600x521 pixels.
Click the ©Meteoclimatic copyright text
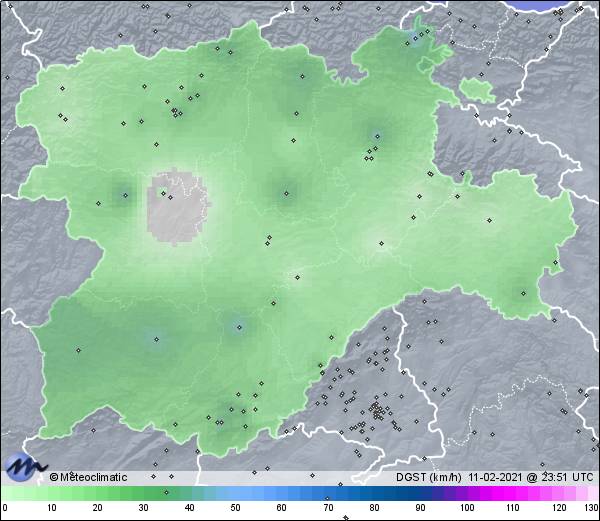click(x=88, y=477)
